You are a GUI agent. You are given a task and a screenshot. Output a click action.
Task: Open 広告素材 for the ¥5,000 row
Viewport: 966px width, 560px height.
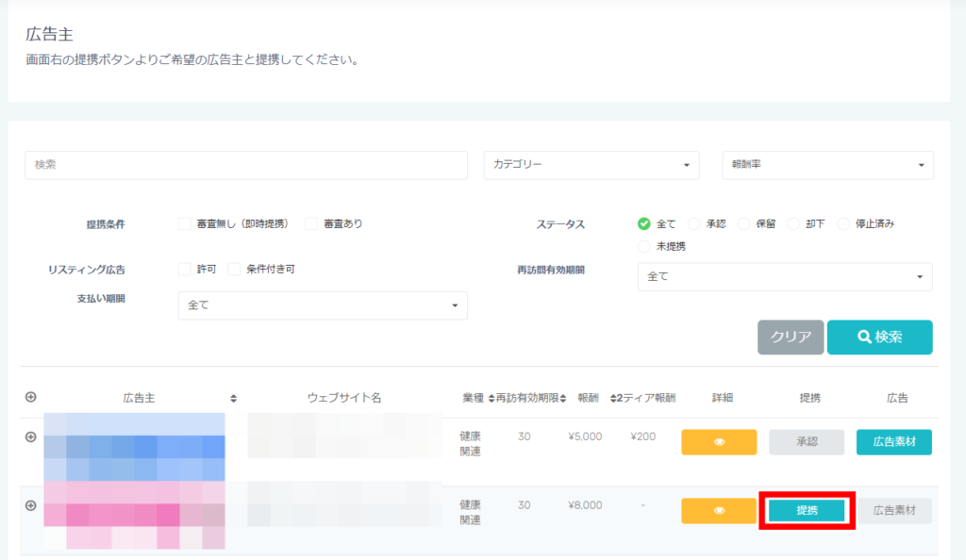click(x=894, y=442)
